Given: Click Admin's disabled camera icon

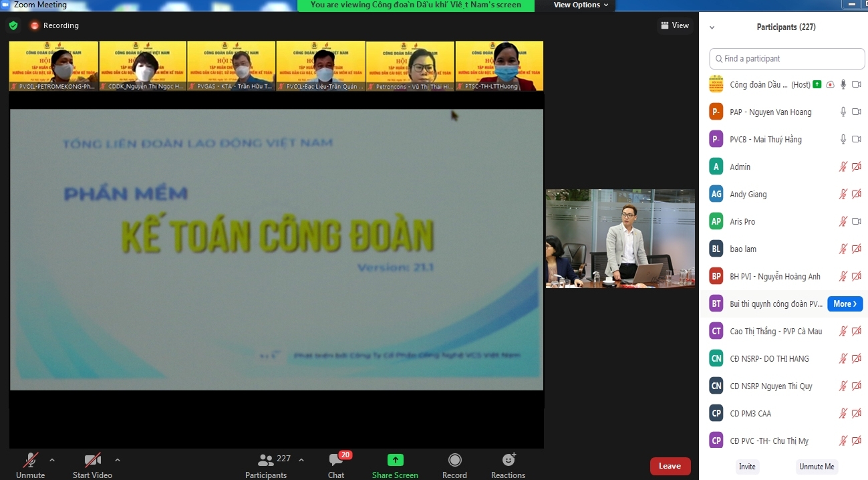Looking at the screenshot, I should (x=857, y=167).
